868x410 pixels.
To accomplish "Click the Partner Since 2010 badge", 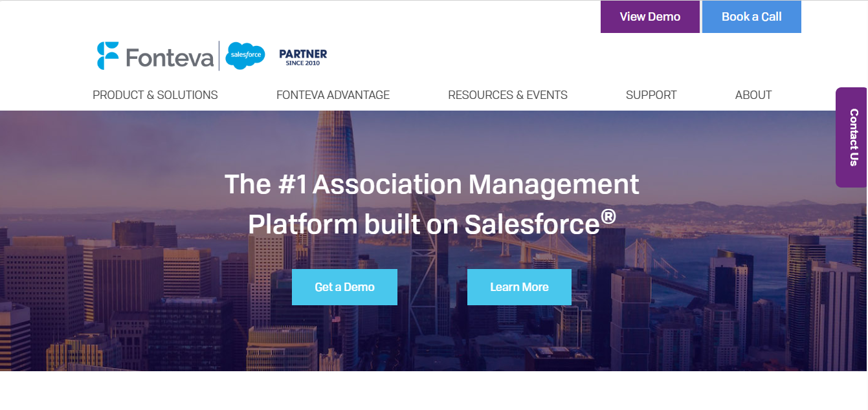I will 303,57.
